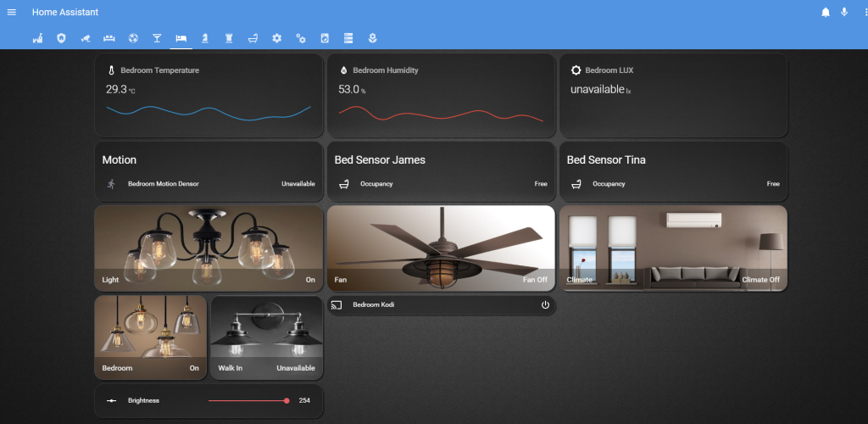Toggle the Bedroom pendant lights card
Image resolution: width=868 pixels, height=424 pixels.
(x=151, y=338)
